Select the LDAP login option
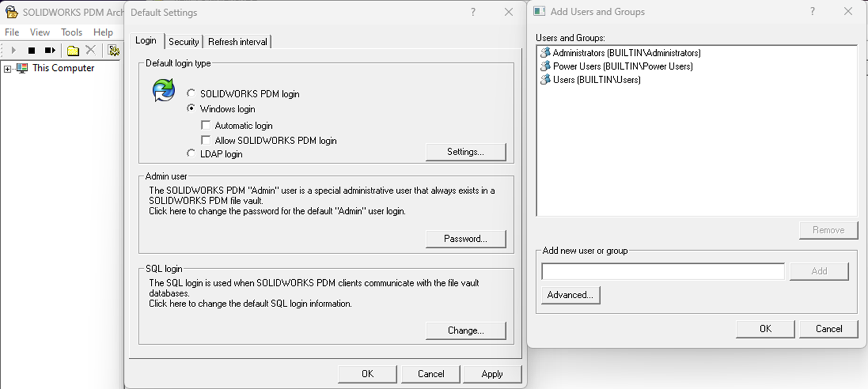This screenshot has height=389, width=868. pyautogui.click(x=191, y=154)
